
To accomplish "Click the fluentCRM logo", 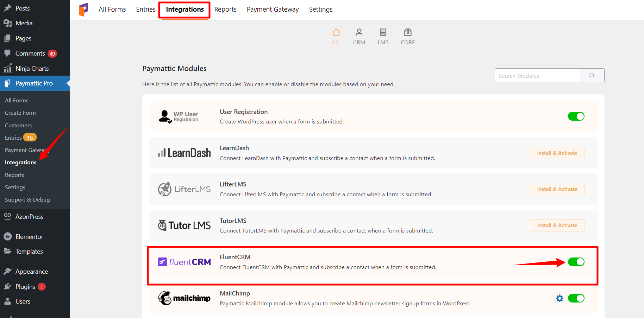I will [x=185, y=262].
